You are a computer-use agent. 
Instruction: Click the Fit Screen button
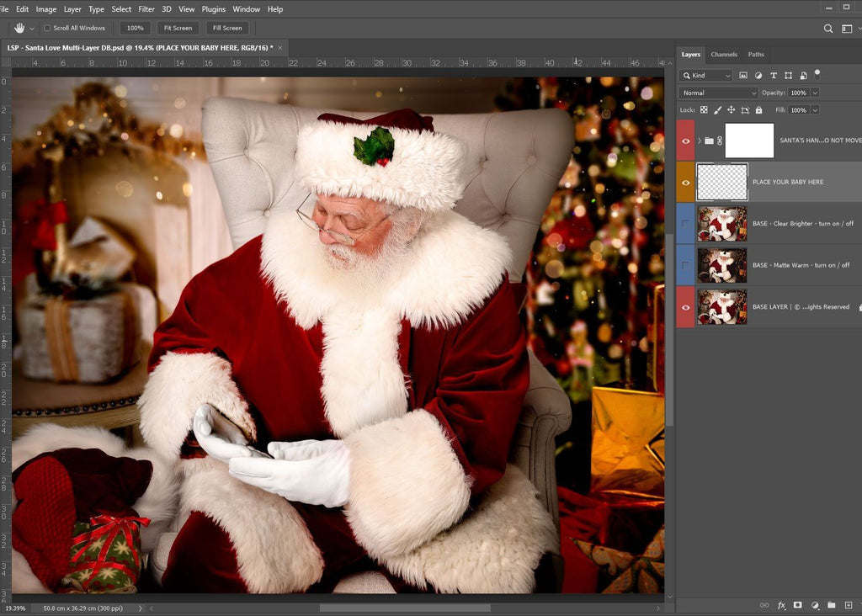[178, 28]
